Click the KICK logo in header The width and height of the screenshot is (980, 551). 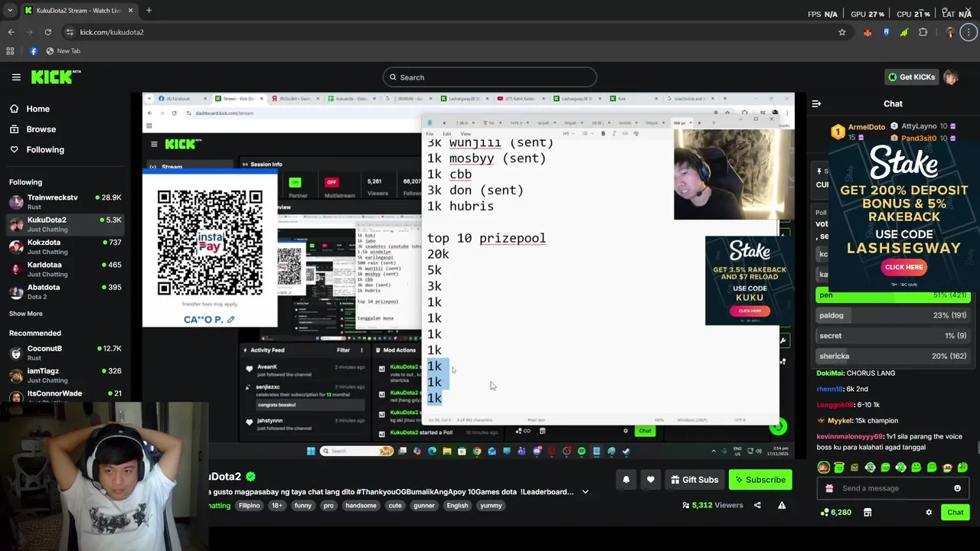click(x=55, y=77)
